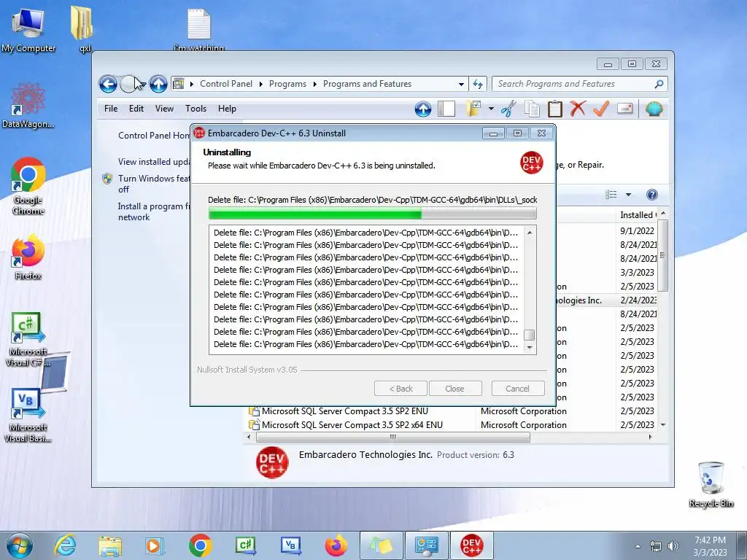Click the uninstall log vertical scrollbar thumb
The width and height of the screenshot is (747, 560).
click(x=530, y=335)
